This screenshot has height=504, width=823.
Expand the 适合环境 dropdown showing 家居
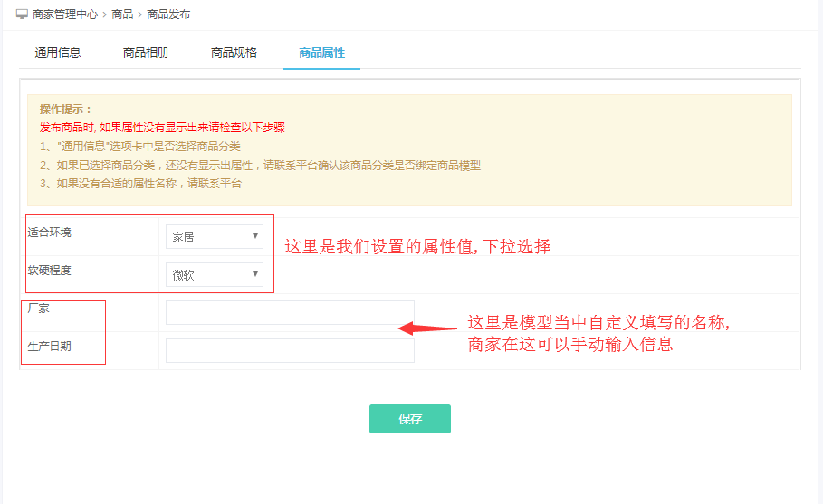coord(215,237)
